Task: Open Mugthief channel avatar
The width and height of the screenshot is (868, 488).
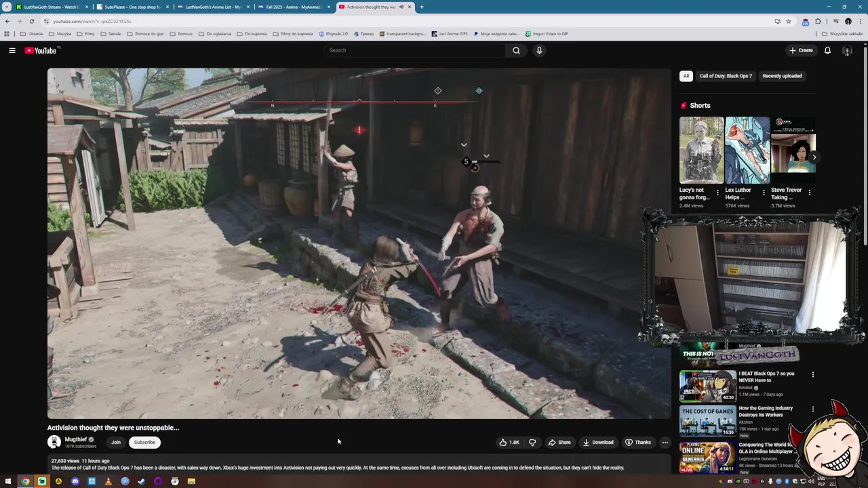Action: click(54, 442)
